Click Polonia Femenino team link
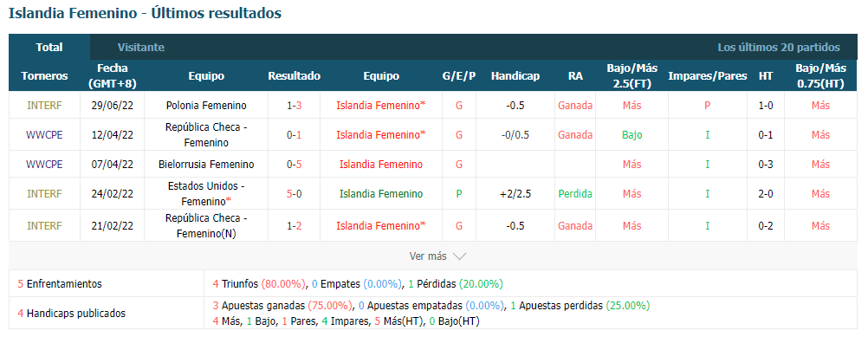 point(206,105)
